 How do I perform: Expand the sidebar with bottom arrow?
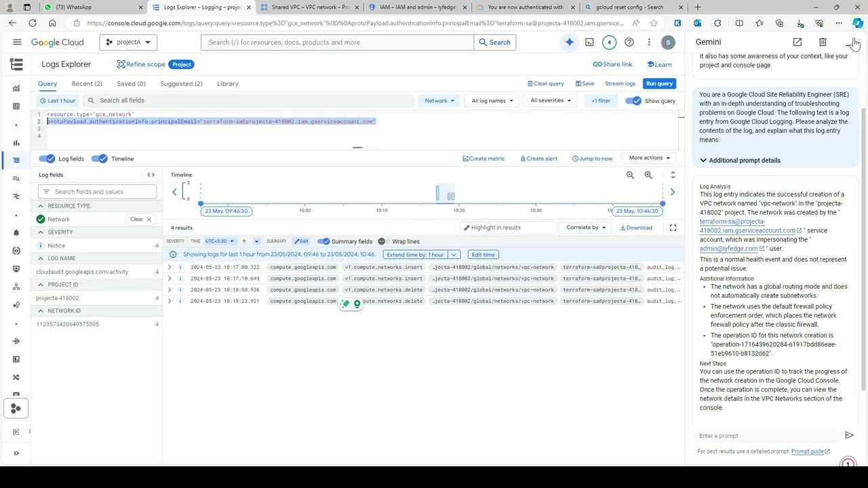click(x=16, y=453)
